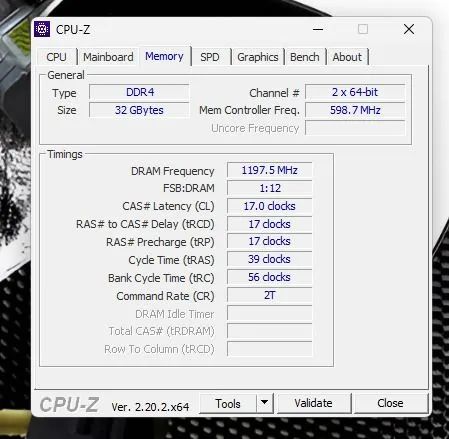Screen dimensions: 449x439
Task: Click the Size 32 GBytes field
Action: pyautogui.click(x=139, y=110)
